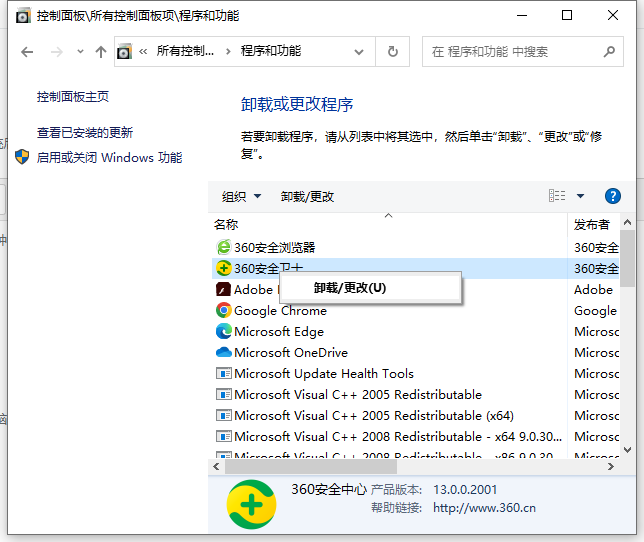
Task: Sort by the 发布者 column header
Action: point(593,225)
